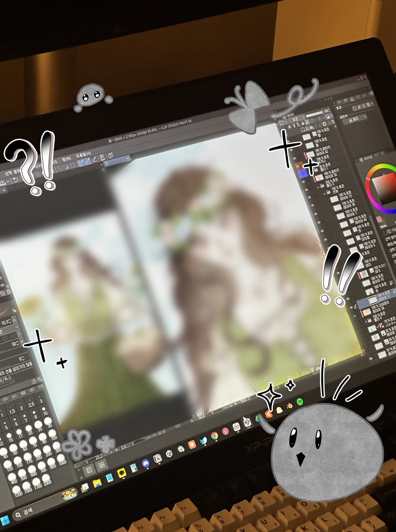
Task: Open the Calculator app on the taskbar
Action: (133, 468)
